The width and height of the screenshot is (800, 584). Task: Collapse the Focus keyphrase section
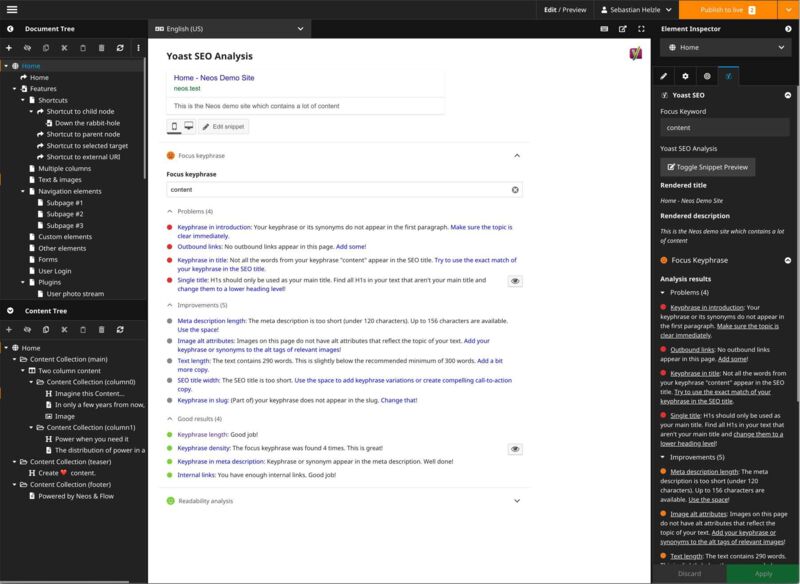(x=518, y=155)
